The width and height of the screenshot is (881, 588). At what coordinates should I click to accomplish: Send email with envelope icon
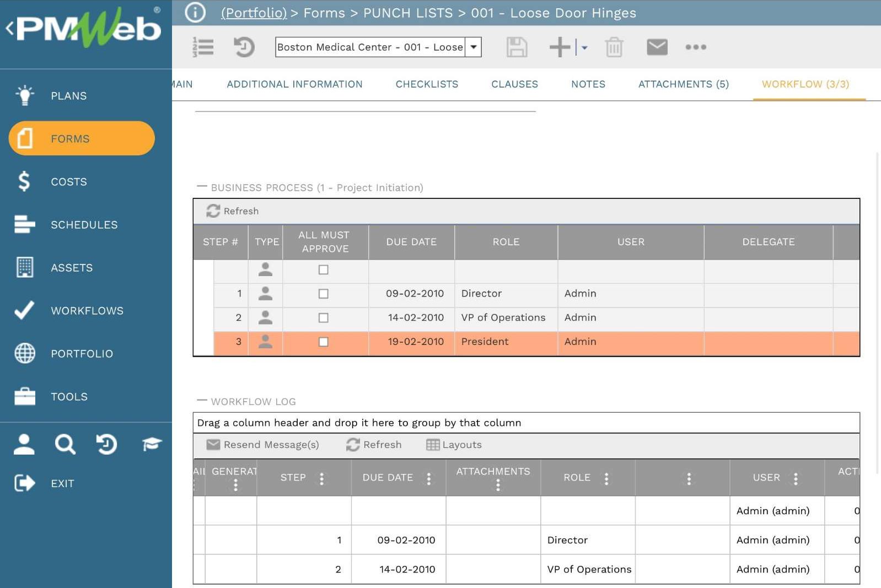(x=657, y=47)
